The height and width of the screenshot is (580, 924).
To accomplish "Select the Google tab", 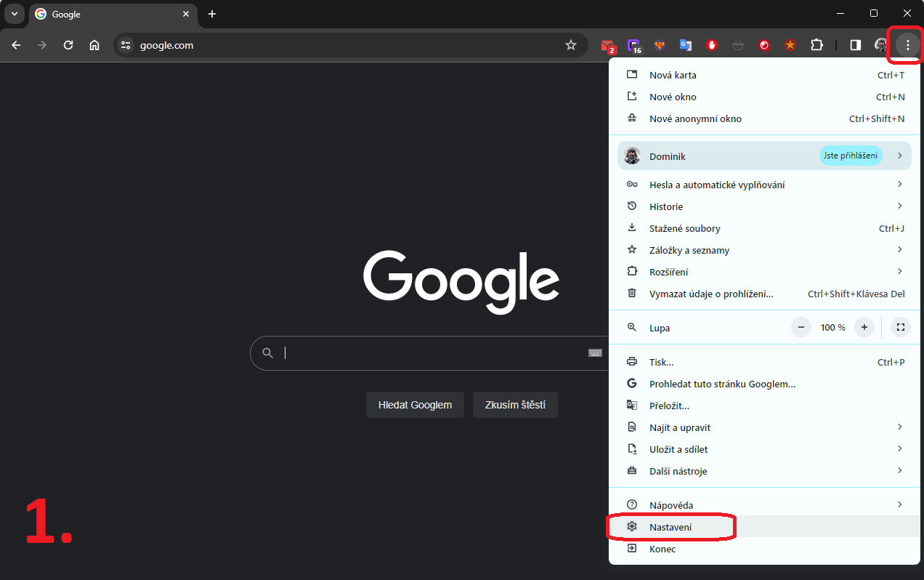I will tap(113, 15).
